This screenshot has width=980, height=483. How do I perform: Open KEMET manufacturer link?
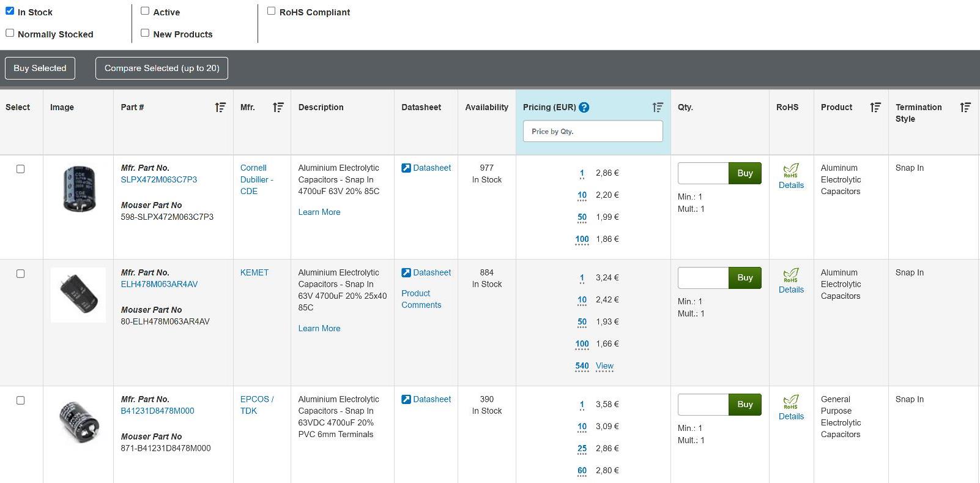pos(254,272)
